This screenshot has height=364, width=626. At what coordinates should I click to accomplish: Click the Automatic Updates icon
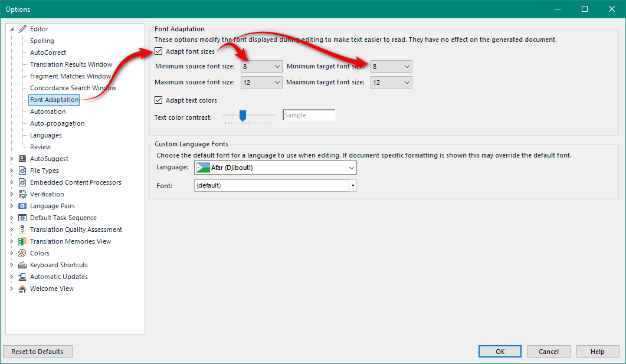22,277
